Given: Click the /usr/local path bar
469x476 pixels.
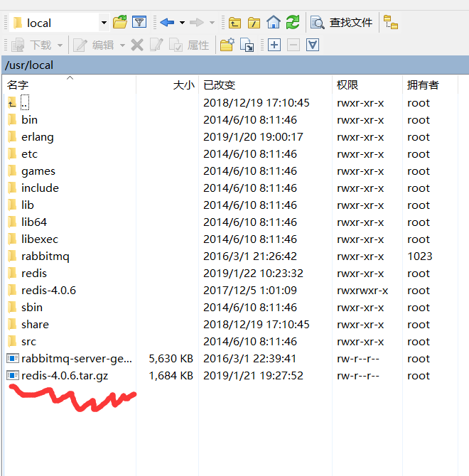Looking at the screenshot, I should pyautogui.click(x=235, y=65).
